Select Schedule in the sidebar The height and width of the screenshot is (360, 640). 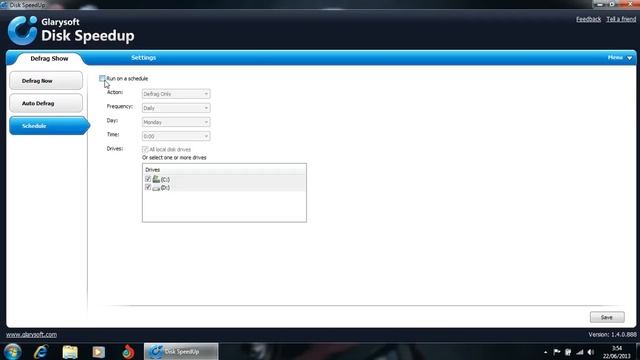click(48, 126)
